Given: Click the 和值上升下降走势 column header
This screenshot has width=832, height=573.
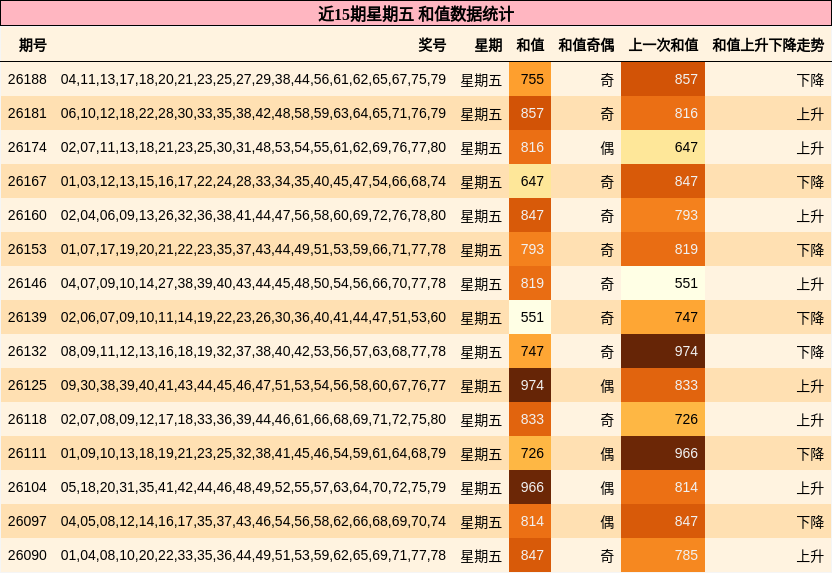Looking at the screenshot, I should 768,45.
